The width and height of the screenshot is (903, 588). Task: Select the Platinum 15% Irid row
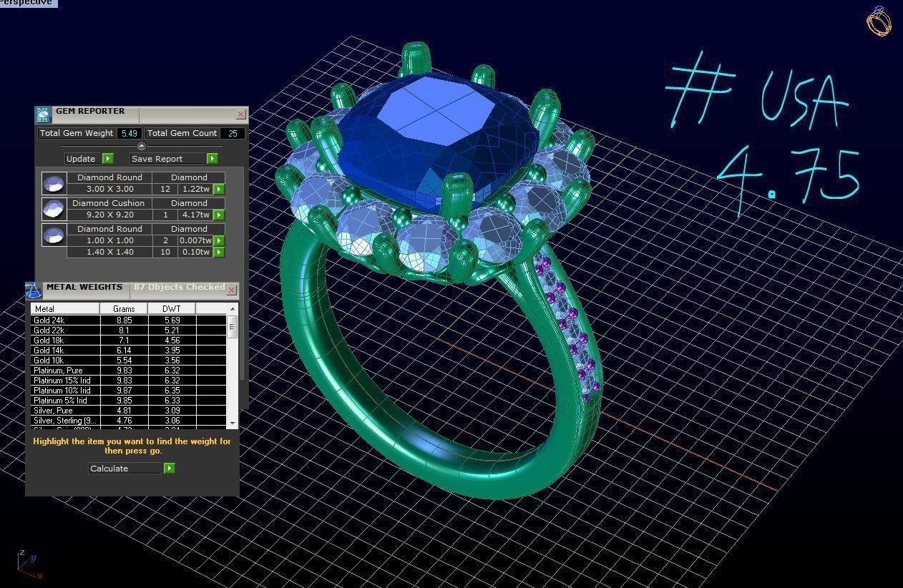(x=129, y=381)
